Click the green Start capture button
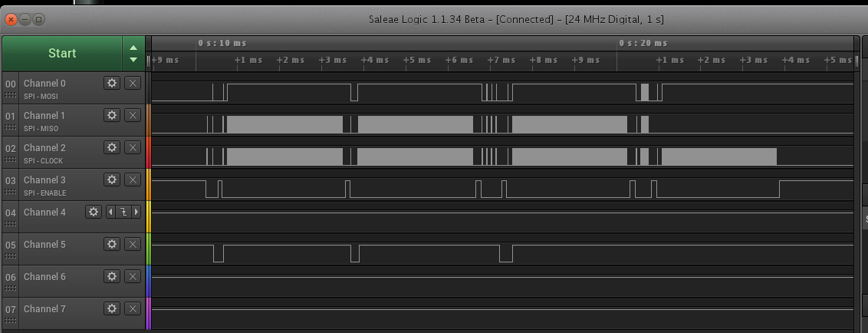This screenshot has height=333, width=868. pos(62,53)
